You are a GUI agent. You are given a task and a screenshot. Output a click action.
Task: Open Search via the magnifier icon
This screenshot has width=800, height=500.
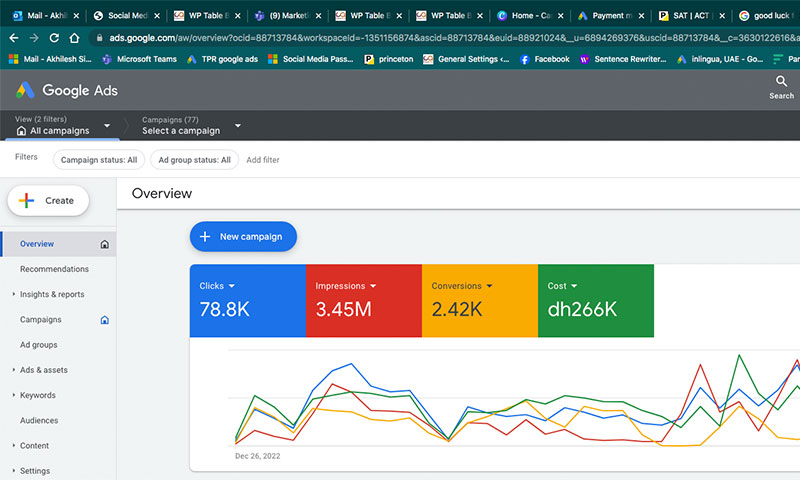pos(781,82)
